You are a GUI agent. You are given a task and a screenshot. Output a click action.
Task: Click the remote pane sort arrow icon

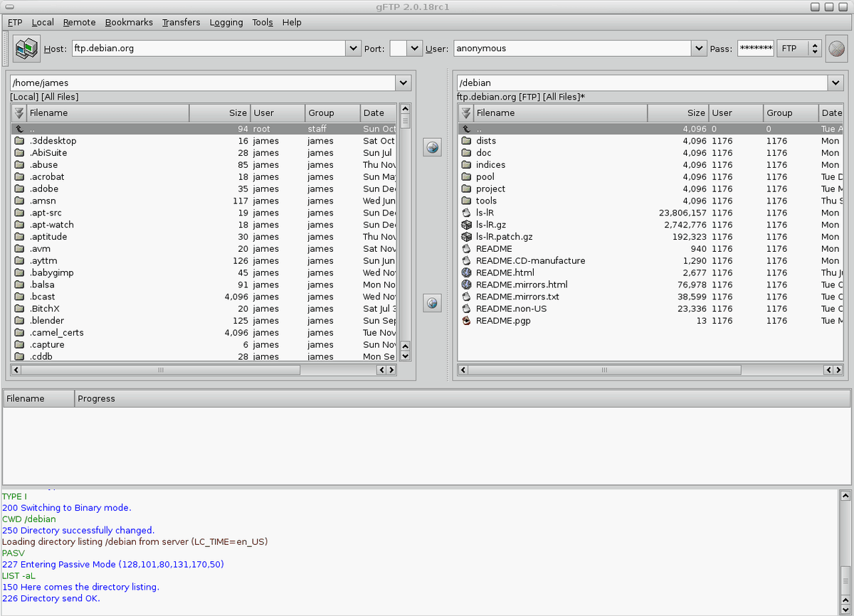(466, 113)
